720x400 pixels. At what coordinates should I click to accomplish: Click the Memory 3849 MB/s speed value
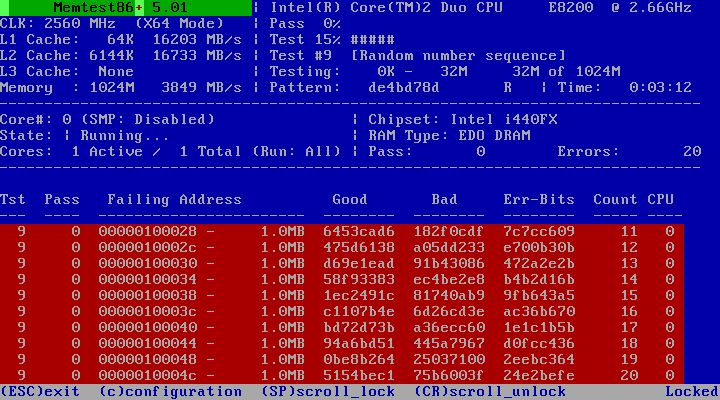(x=201, y=88)
